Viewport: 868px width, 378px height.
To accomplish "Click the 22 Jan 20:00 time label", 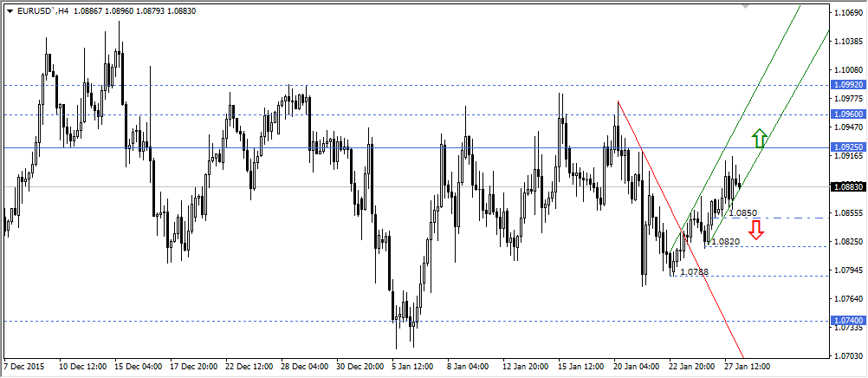I will (694, 367).
